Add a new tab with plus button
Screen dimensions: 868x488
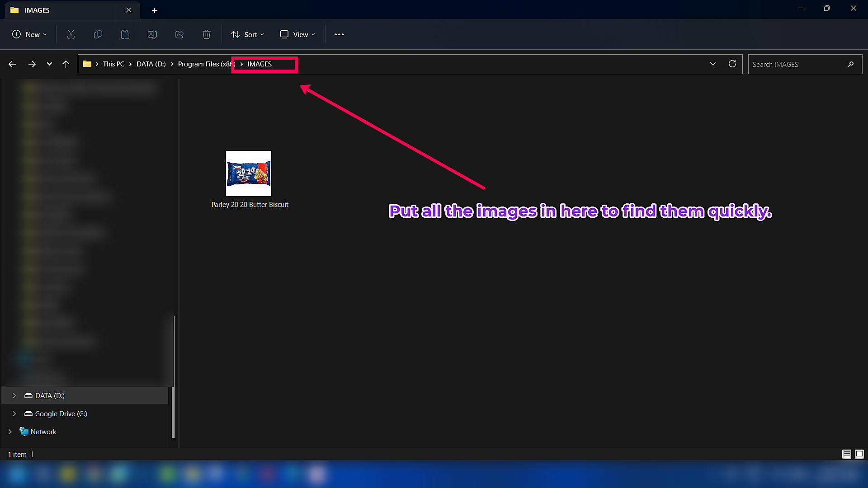pyautogui.click(x=155, y=10)
